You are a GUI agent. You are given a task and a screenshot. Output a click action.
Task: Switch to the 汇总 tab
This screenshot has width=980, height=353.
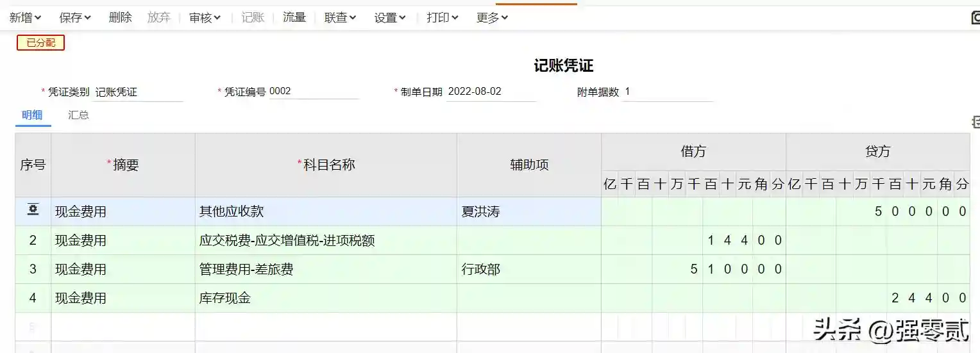coord(78,115)
